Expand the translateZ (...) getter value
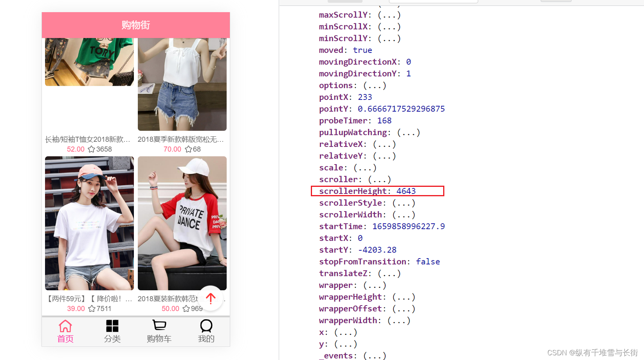Screen dimensions: 644x360 (x=389, y=273)
